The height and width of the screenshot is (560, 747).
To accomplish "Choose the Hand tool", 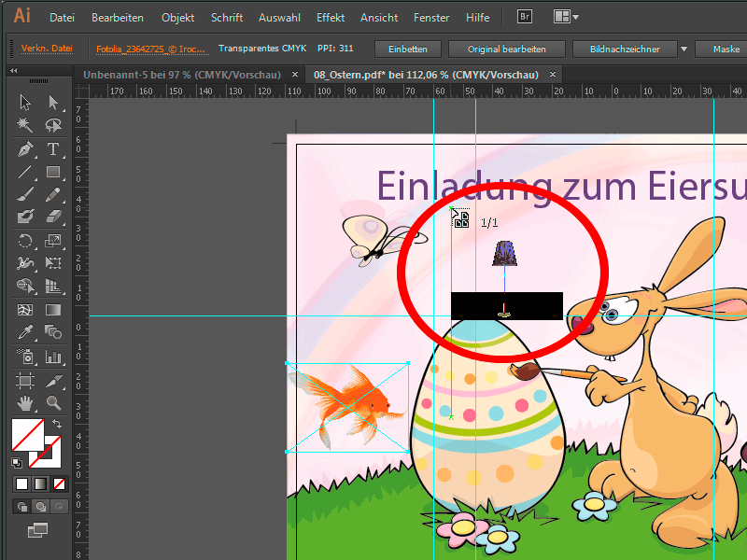I will (25, 403).
